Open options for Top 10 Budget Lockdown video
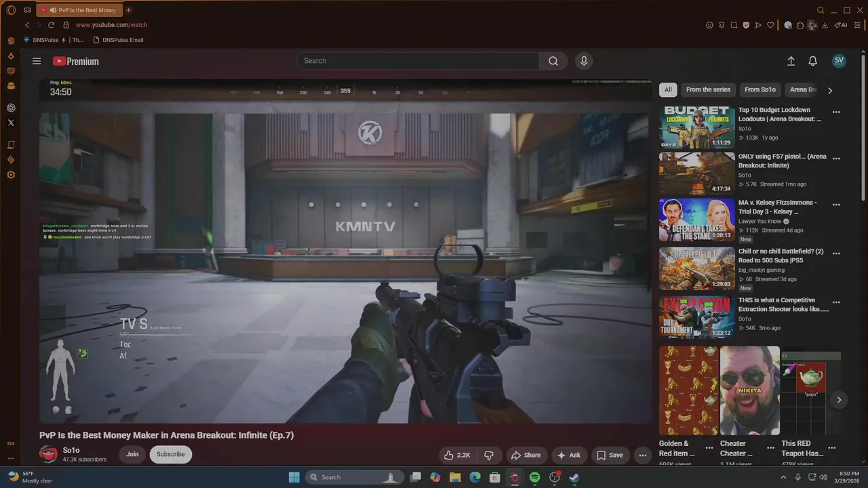The image size is (868, 488). (836, 113)
